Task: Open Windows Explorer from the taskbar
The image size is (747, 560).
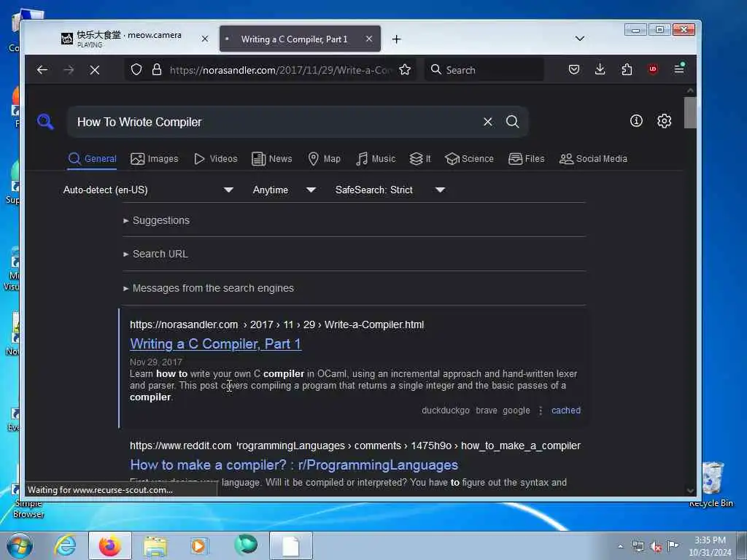Action: click(155, 546)
